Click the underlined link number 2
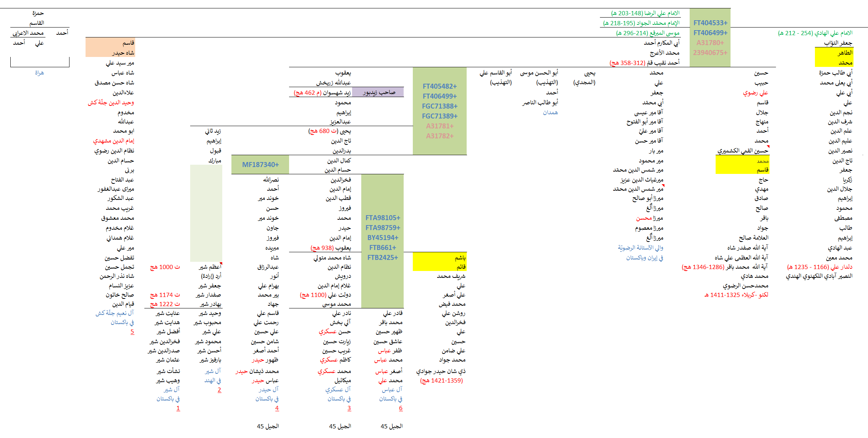Viewport: 868px width, 438px height. point(219,390)
